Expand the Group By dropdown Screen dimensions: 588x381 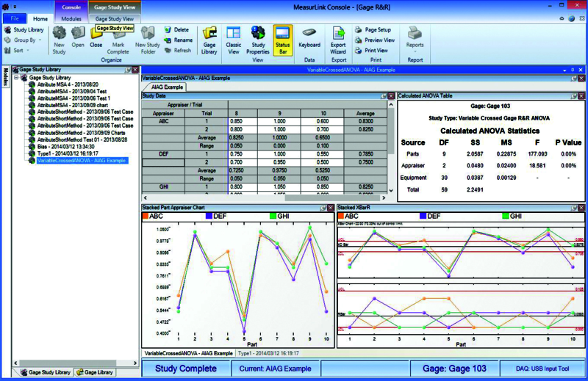(23, 40)
